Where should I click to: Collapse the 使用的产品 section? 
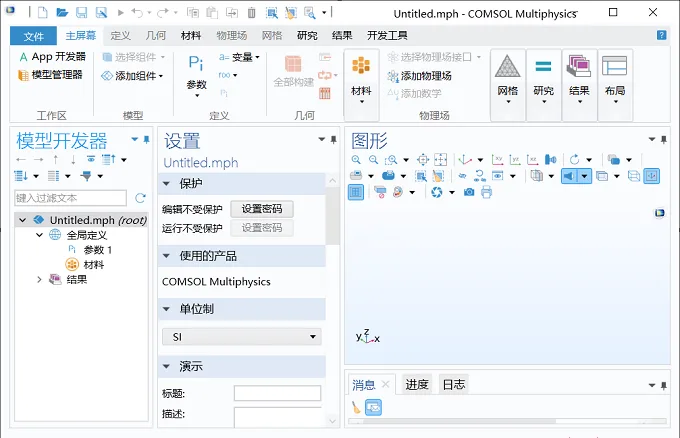[166, 256]
